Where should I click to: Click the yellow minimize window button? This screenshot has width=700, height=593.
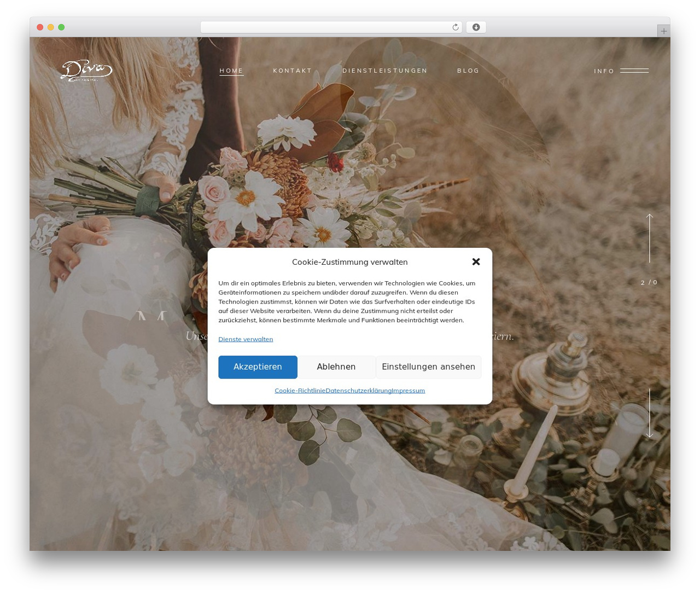coord(50,27)
